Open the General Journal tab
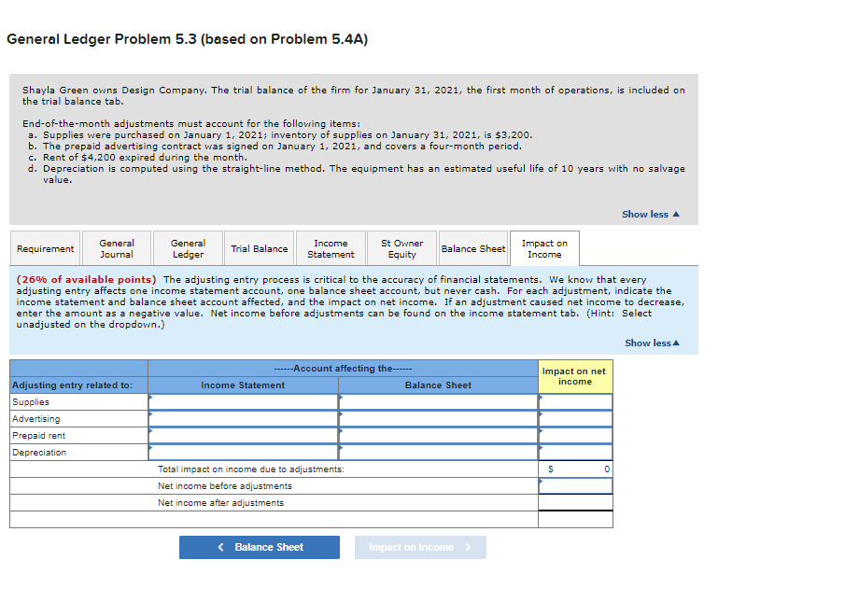This screenshot has width=845, height=616. [x=116, y=248]
